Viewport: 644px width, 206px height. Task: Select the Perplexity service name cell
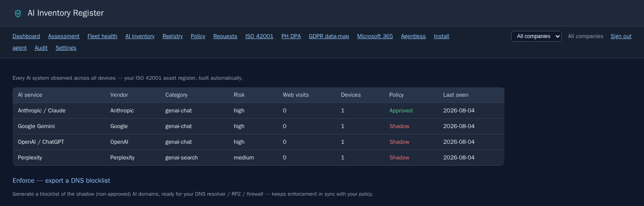30,158
